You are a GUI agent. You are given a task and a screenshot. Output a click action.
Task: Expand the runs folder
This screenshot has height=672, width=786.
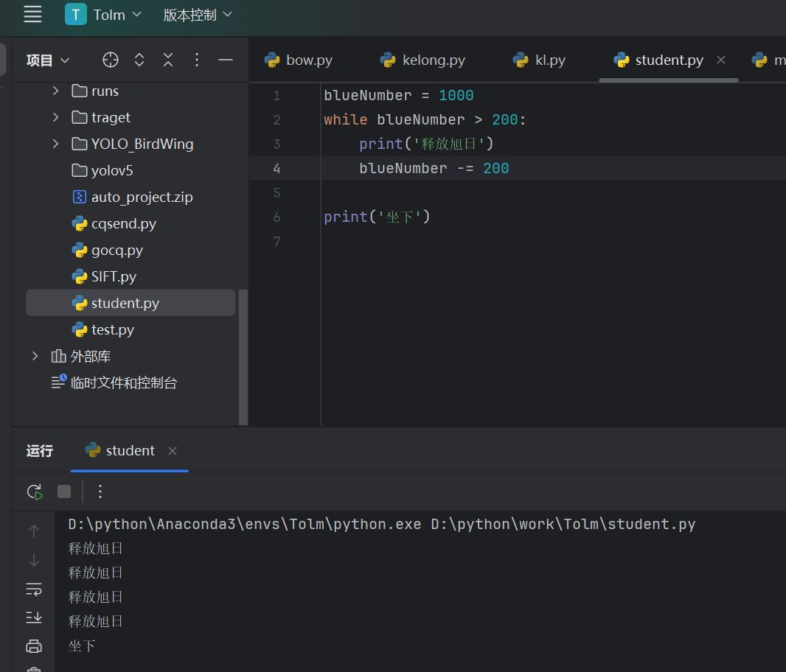(x=55, y=91)
